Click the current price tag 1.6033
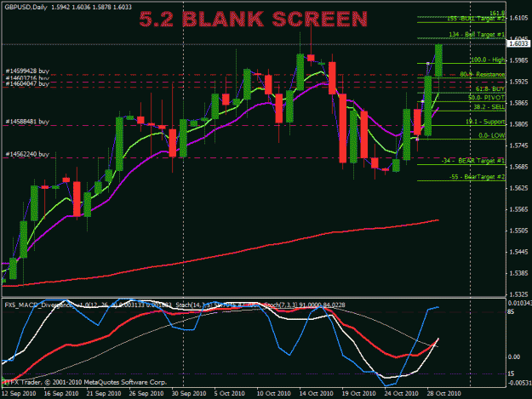532x399 pixels. [x=518, y=43]
